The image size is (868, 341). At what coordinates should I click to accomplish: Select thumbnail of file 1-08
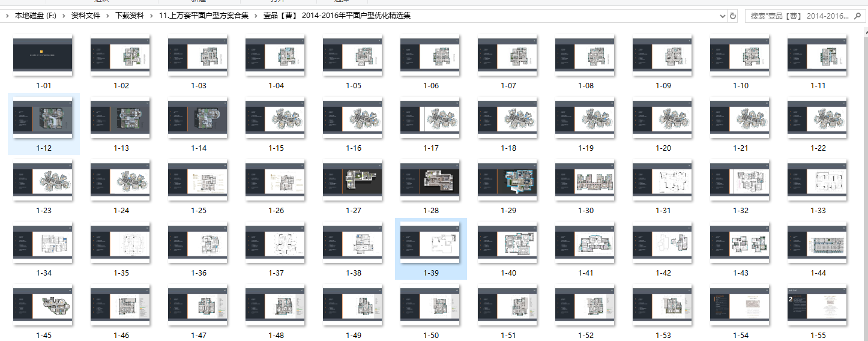585,55
